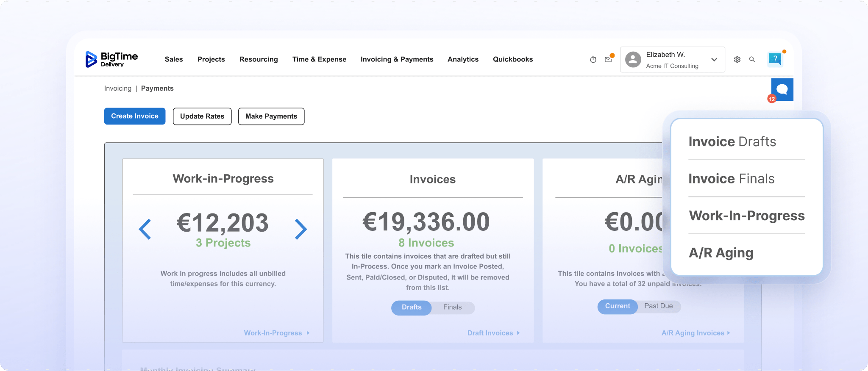Open the Invoicing & Payments menu
This screenshot has width=868, height=371.
[x=397, y=59]
